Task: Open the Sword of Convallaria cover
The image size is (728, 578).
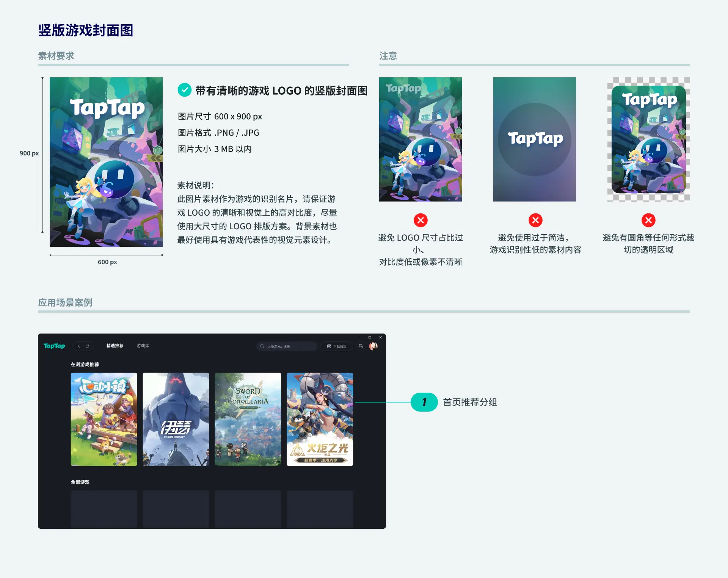Action: 248,419
